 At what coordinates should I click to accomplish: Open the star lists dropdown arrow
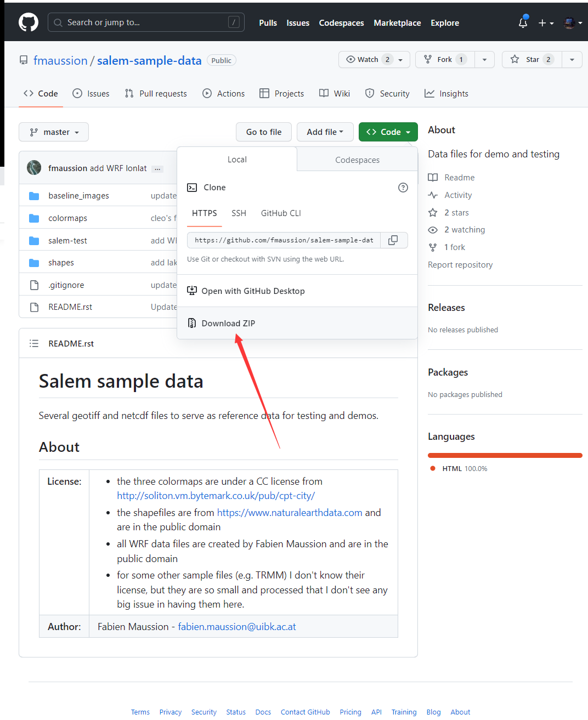pos(572,59)
